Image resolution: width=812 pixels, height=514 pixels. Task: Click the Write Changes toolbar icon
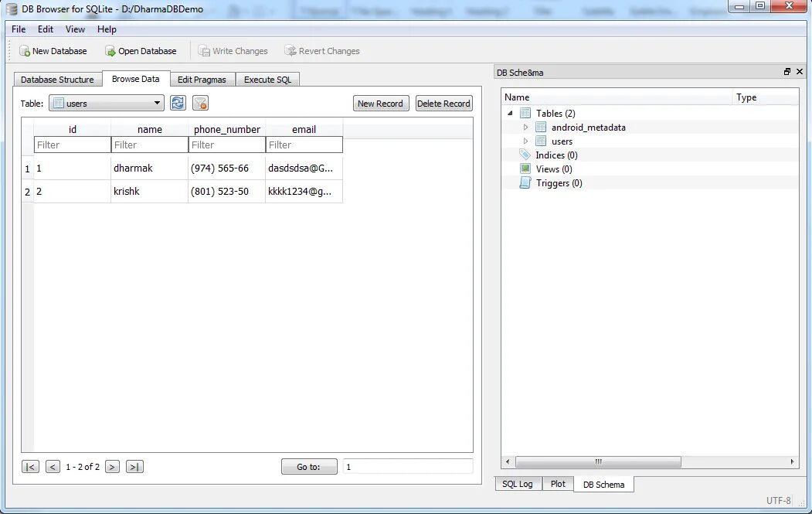point(204,51)
